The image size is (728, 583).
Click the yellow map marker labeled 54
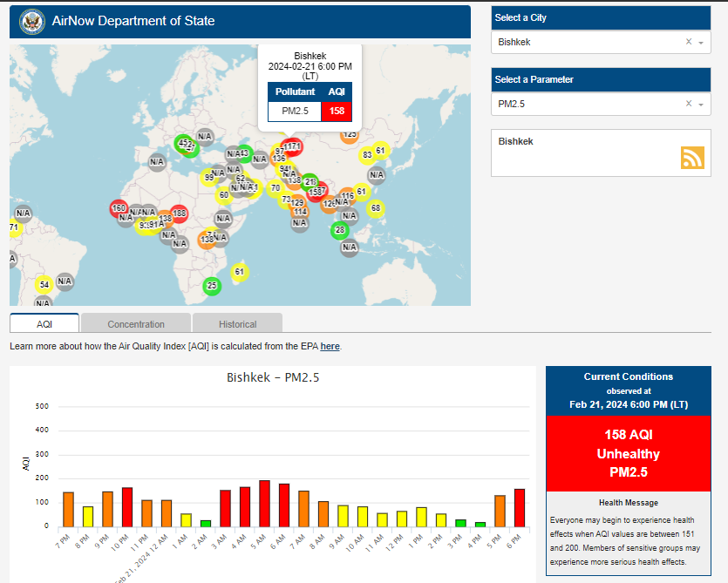coord(44,285)
